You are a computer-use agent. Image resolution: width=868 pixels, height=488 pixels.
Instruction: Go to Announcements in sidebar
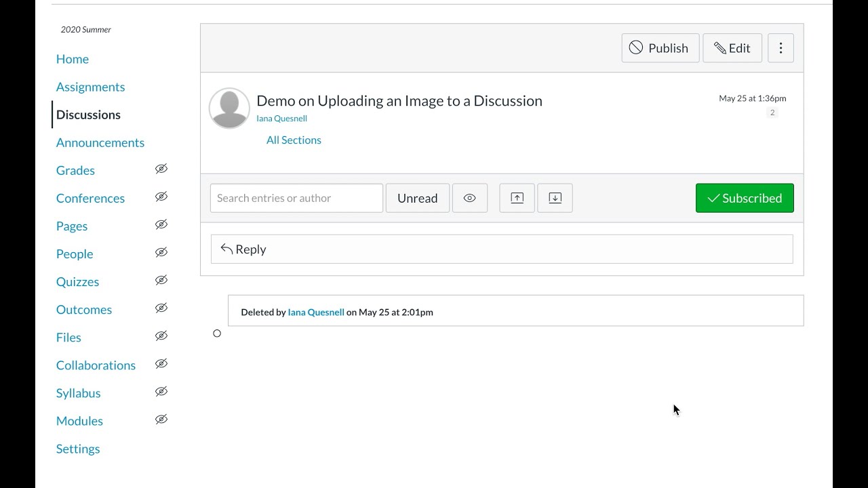[x=100, y=142]
